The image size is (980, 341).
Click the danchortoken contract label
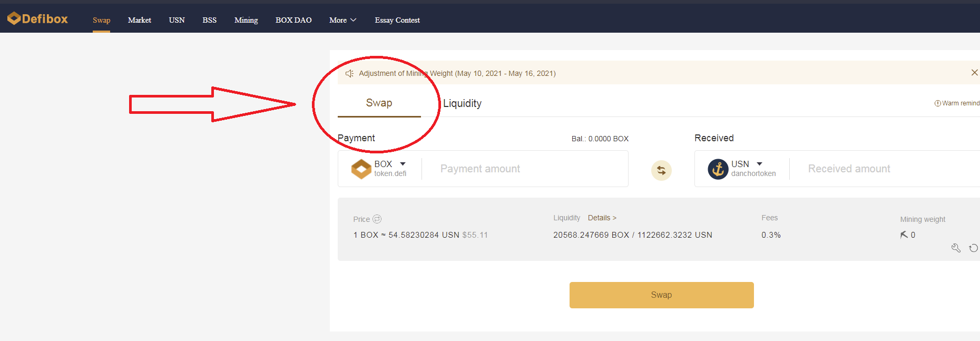753,173
